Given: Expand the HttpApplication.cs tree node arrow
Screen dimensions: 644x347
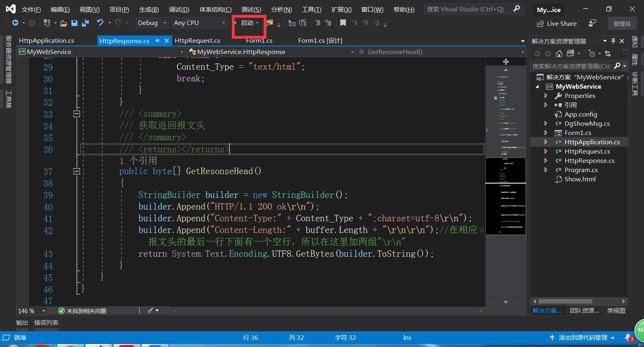Looking at the screenshot, I should (546, 142).
